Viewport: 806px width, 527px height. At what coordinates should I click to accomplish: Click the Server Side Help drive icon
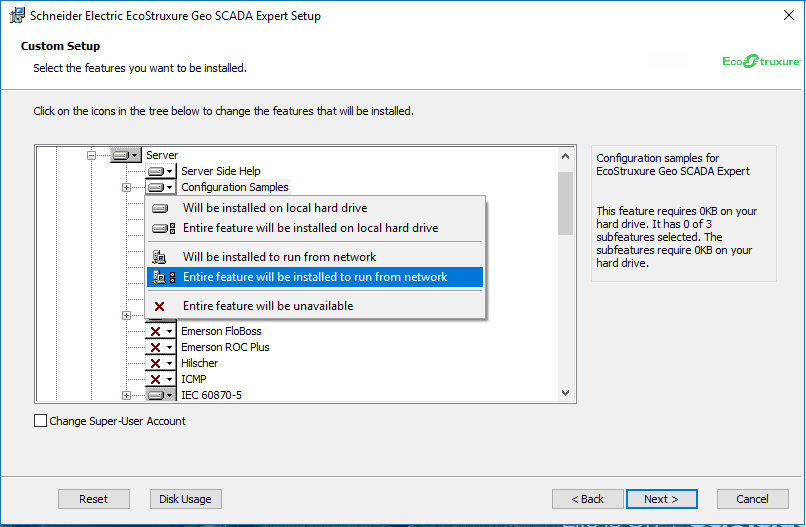tap(161, 171)
